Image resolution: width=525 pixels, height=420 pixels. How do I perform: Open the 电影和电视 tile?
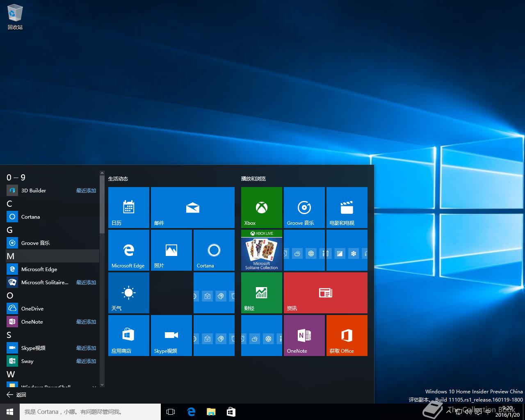tap(347, 208)
